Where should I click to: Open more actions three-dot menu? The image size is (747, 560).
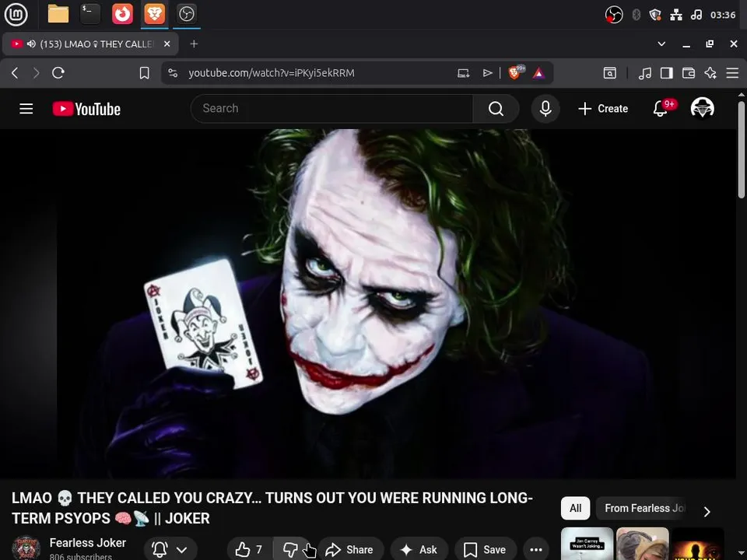[536, 550]
